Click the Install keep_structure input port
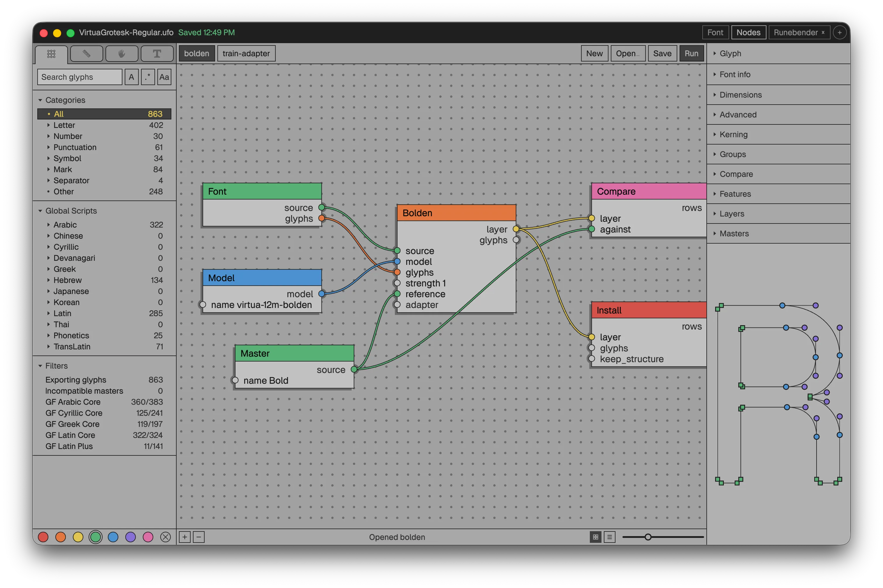The image size is (883, 588). pyautogui.click(x=592, y=359)
